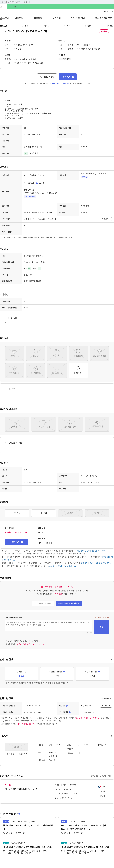Image resolution: width=114 pixels, height=868 pixels.
Task: Click the 로그인 link at top
Action: pyautogui.click(x=106, y=11)
